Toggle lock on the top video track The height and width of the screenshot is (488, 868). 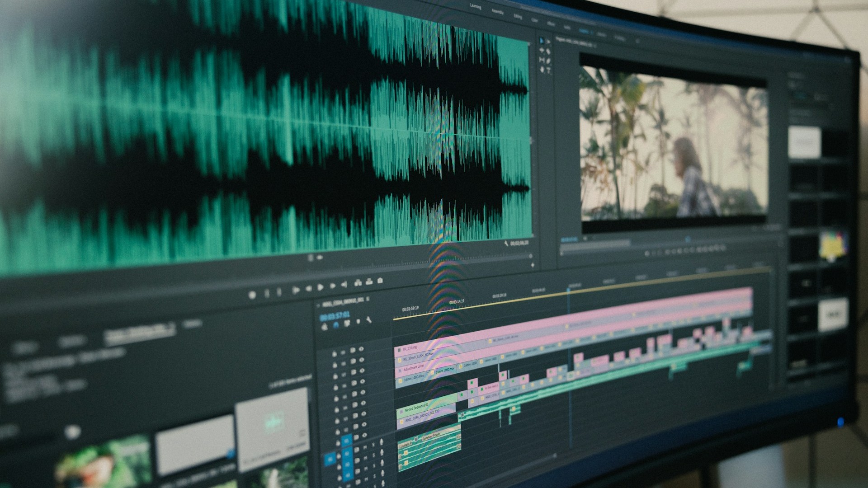click(335, 354)
